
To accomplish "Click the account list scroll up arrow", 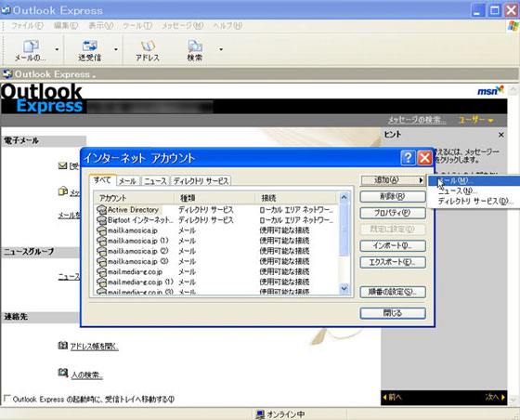I will point(344,198).
